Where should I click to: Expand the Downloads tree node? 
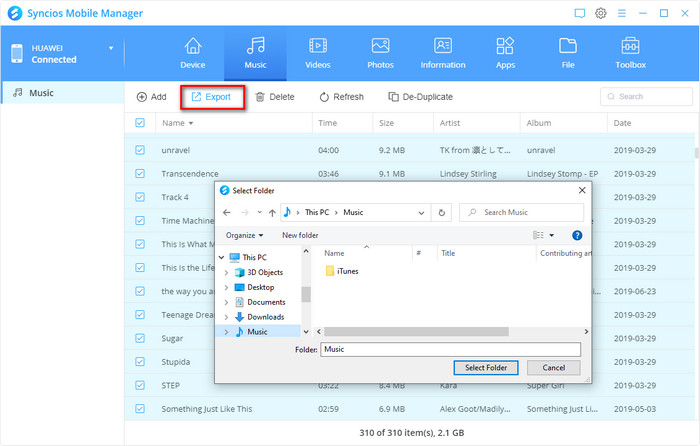tap(226, 317)
